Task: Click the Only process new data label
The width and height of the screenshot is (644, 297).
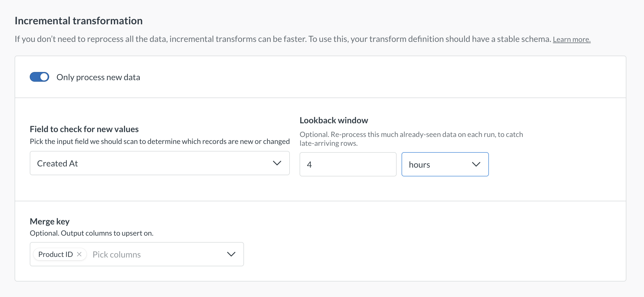Action: [x=98, y=77]
